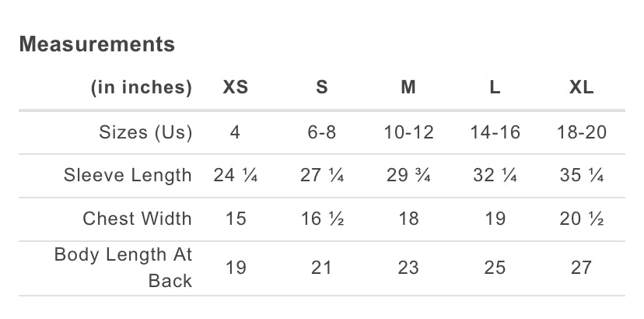Click the Measurements heading
The height and width of the screenshot is (319, 644).
97,44
